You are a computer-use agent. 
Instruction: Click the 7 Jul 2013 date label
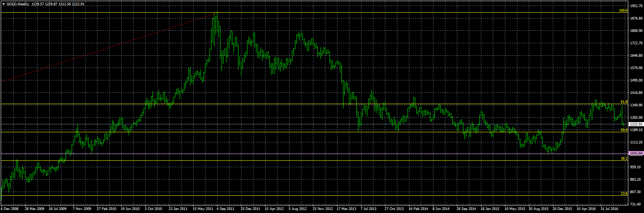pyautogui.click(x=368, y=209)
